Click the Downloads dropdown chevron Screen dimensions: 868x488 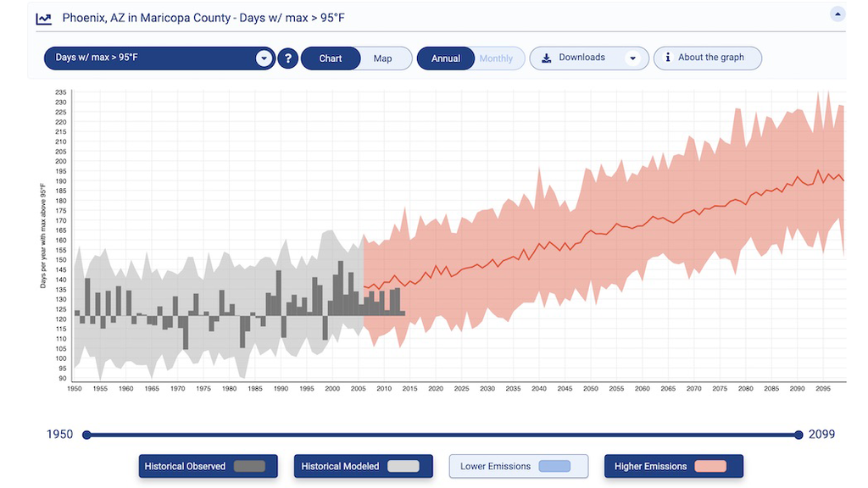[x=632, y=58]
